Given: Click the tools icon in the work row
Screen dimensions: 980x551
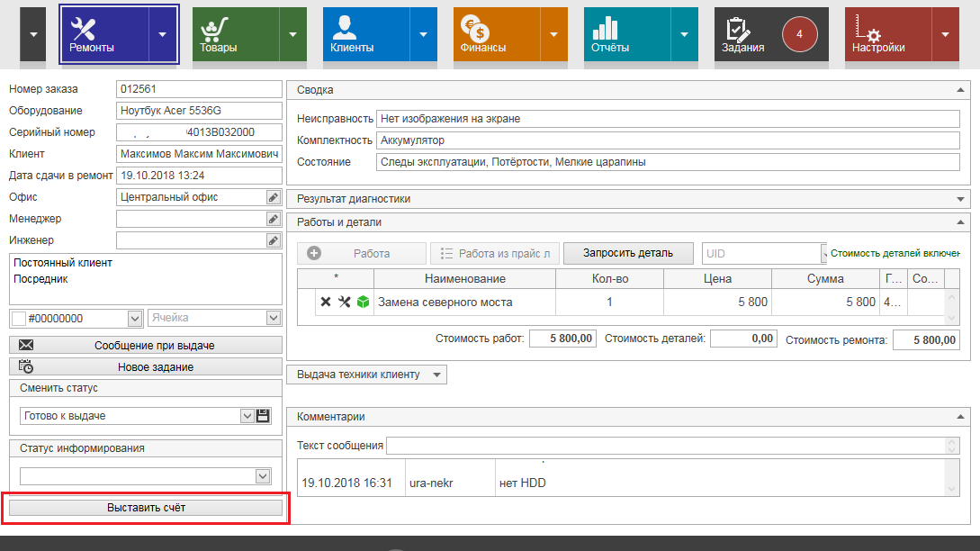Looking at the screenshot, I should tap(345, 303).
